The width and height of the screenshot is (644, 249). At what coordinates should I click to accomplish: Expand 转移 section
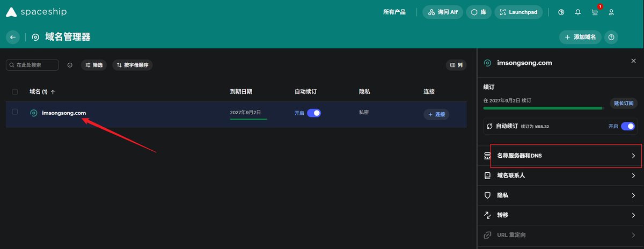(x=560, y=215)
